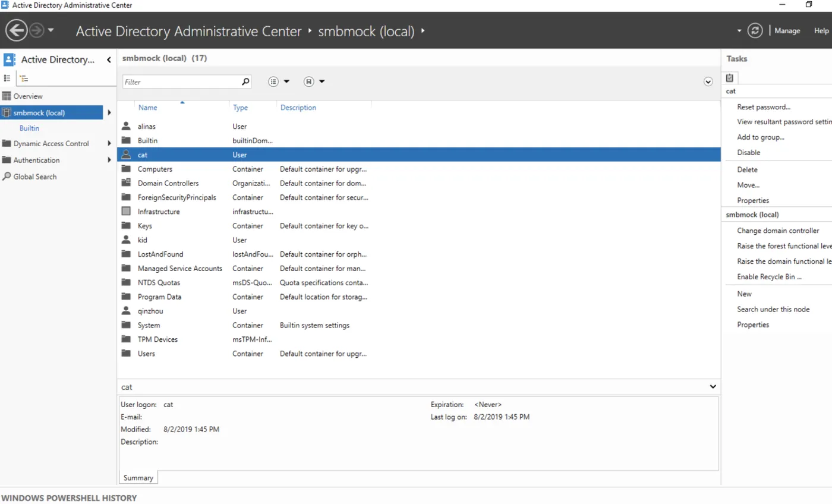Select the Infrastructure object icon

[125, 212]
